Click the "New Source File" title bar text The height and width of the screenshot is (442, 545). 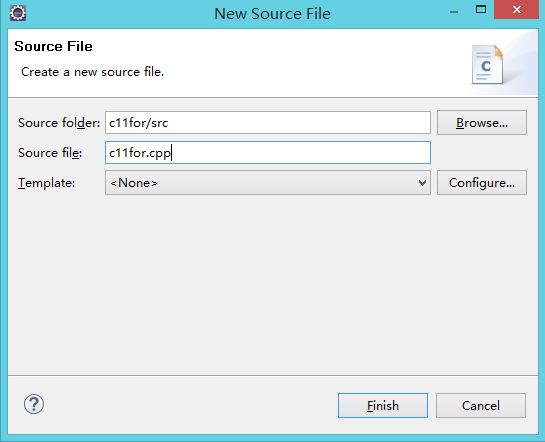click(x=272, y=14)
